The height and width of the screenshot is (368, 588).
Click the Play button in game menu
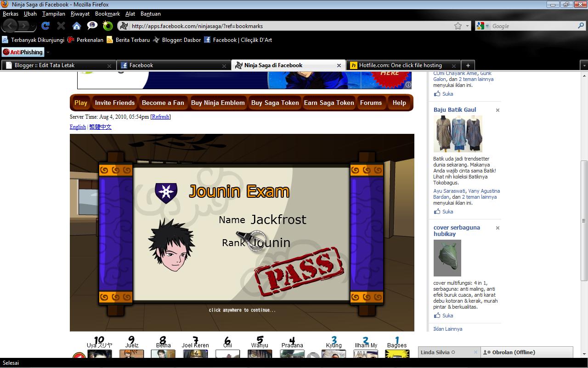pyautogui.click(x=81, y=103)
